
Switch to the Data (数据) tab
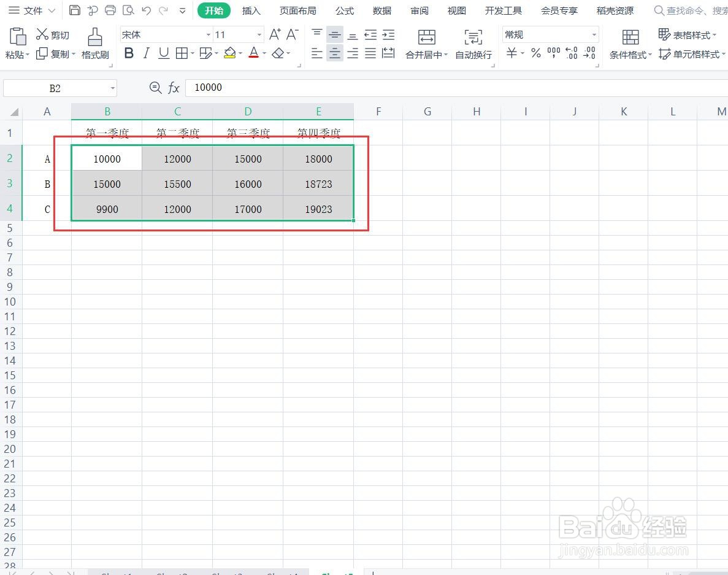[x=381, y=10]
